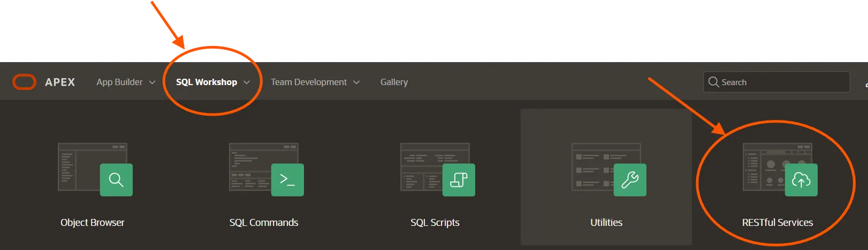Viewport: 868px width, 250px height.
Task: Click the search magnifier icon
Action: [x=713, y=82]
